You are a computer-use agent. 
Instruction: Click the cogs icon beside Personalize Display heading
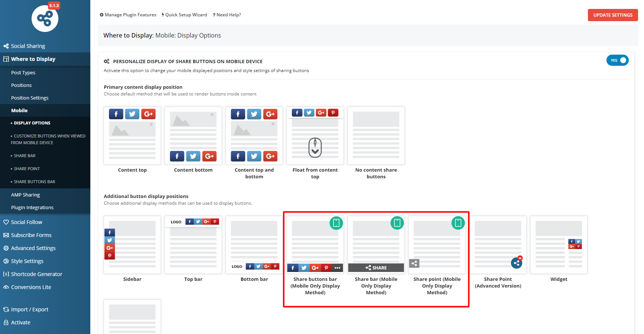click(x=107, y=62)
